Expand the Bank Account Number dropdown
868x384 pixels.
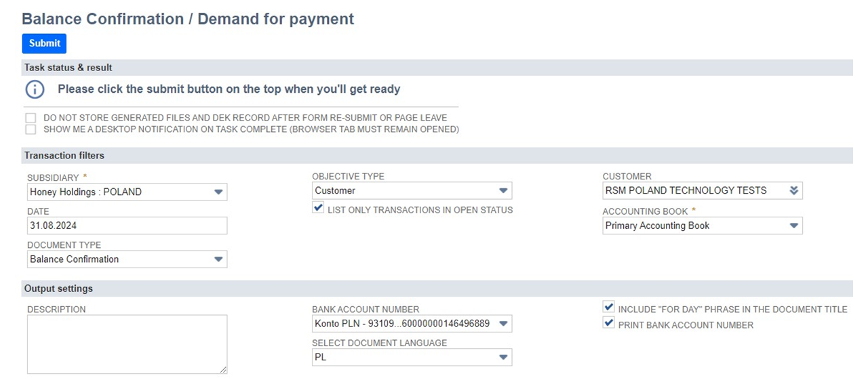pos(502,324)
